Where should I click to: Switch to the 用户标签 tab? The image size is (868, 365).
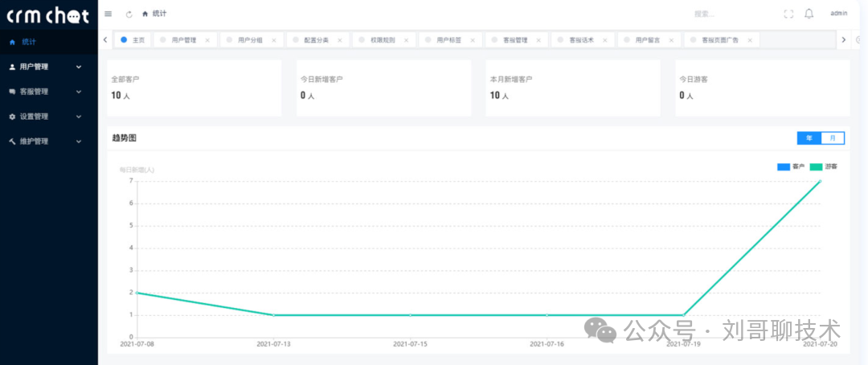tap(449, 40)
